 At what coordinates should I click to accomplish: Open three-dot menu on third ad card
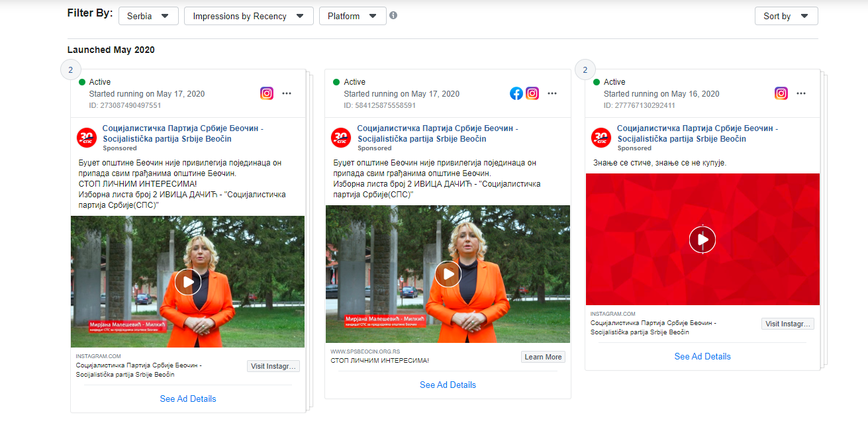pyautogui.click(x=801, y=93)
